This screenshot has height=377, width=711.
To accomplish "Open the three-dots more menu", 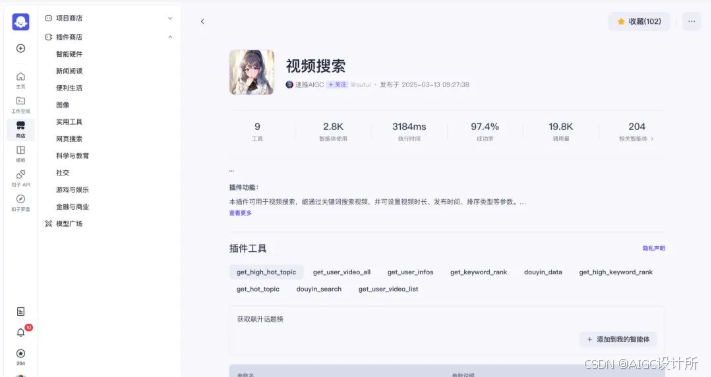I will coord(692,21).
